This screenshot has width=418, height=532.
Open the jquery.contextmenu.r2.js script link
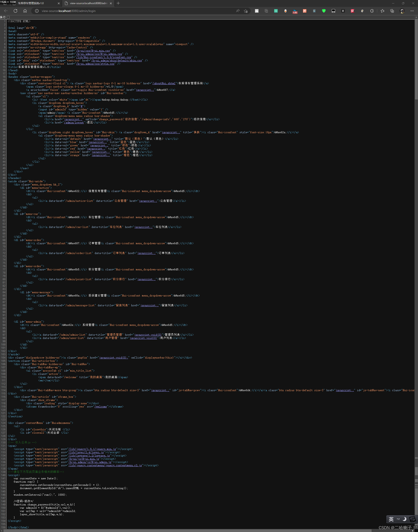[x=105, y=466]
